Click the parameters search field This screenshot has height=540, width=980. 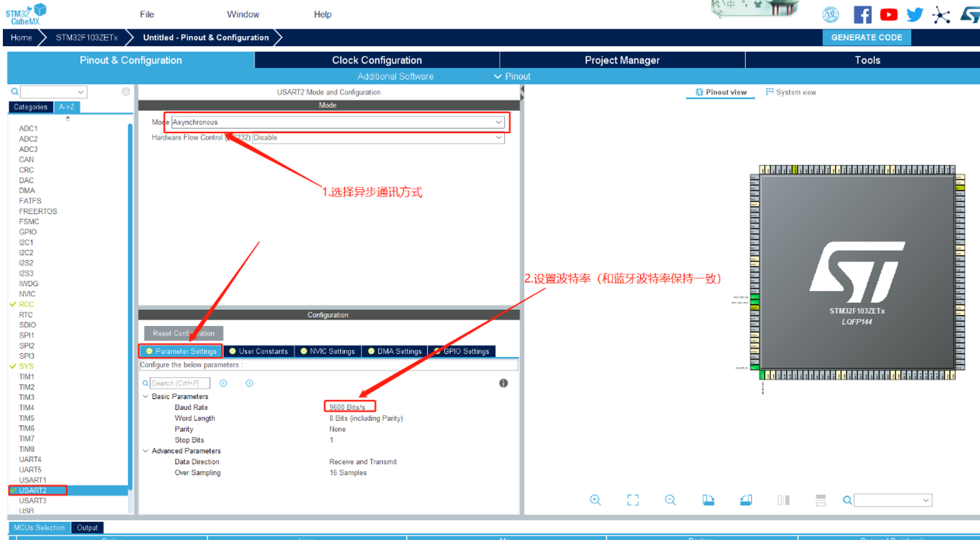(x=179, y=383)
